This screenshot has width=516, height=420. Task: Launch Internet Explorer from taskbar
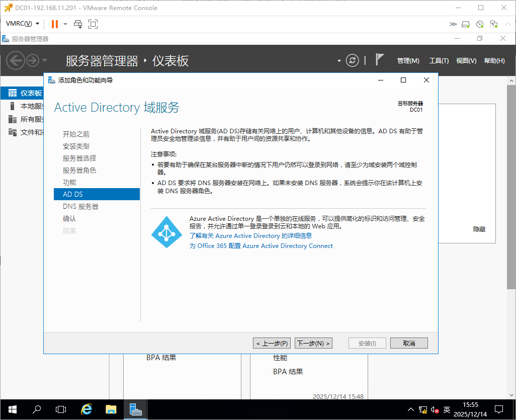click(86, 409)
